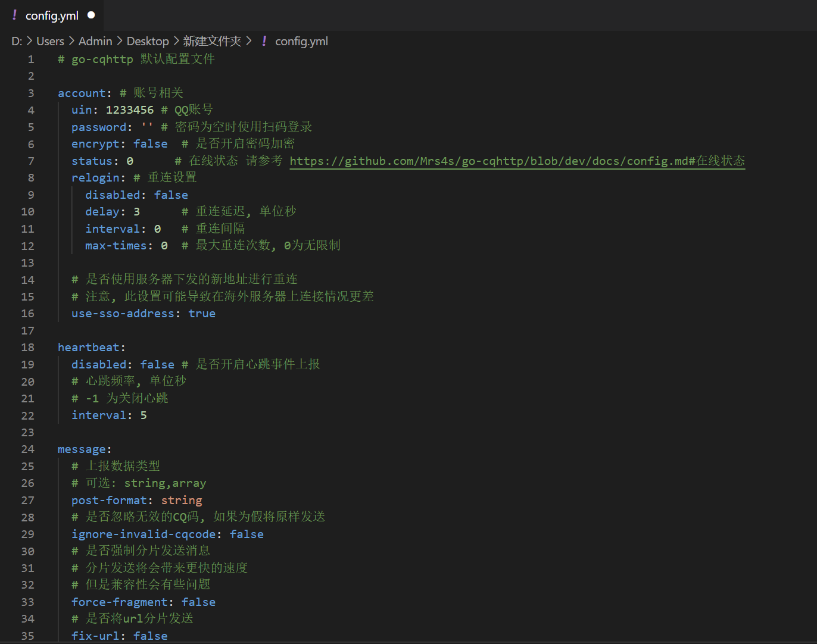The width and height of the screenshot is (817, 644).
Task: Click config.yml in the breadcrumb path
Action: click(x=301, y=41)
